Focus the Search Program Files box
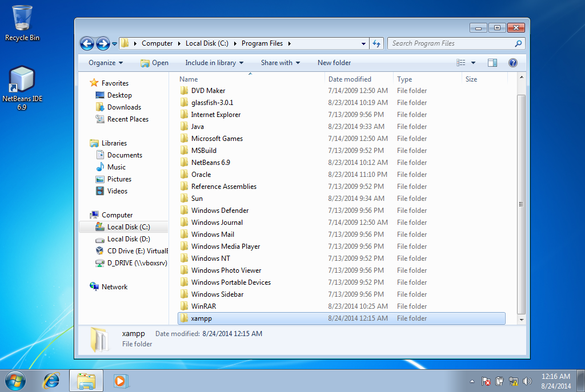585x392 pixels. (456, 43)
